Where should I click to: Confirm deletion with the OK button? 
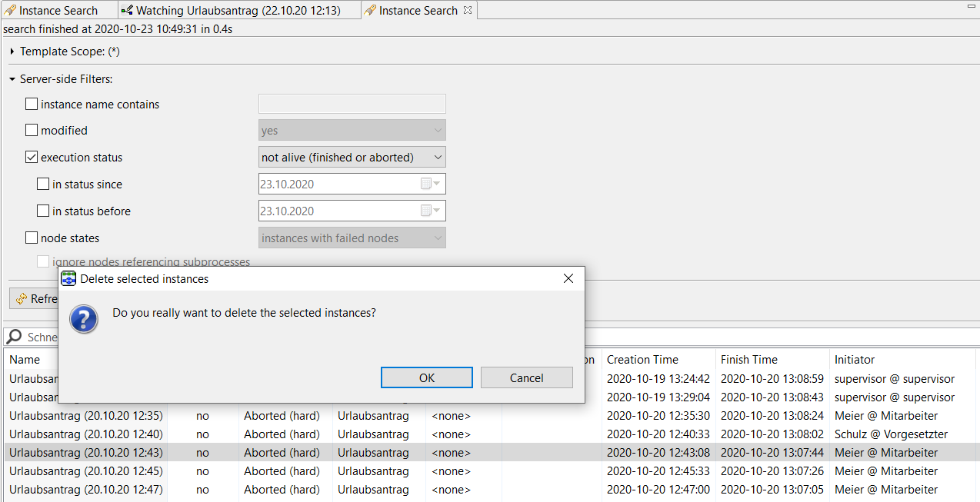(427, 377)
